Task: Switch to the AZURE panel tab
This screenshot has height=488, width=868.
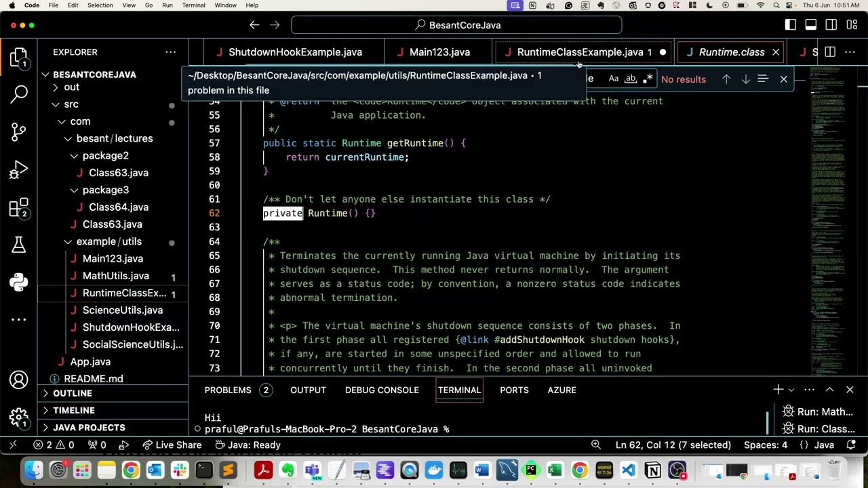Action: tap(561, 390)
